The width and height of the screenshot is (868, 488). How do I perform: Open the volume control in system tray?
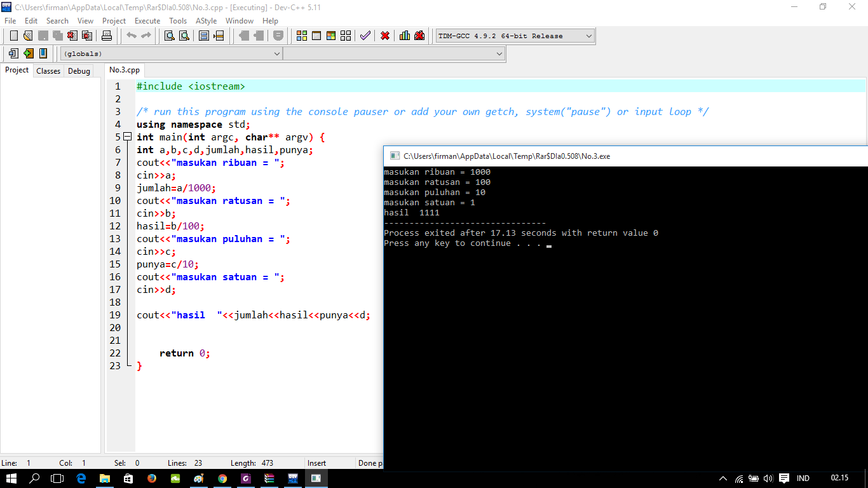tap(768, 478)
